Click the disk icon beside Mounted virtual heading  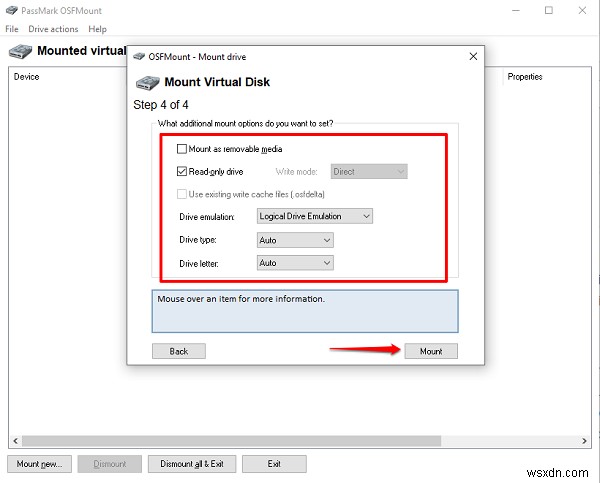20,51
